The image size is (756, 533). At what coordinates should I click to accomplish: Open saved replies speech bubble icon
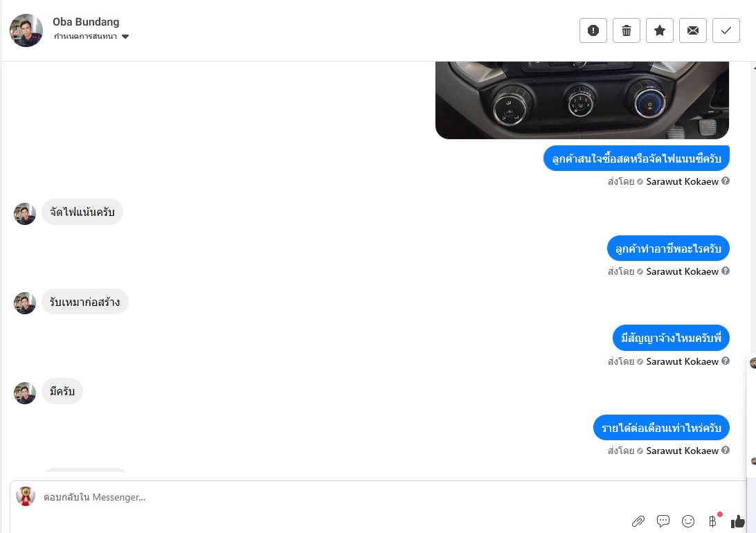663,521
